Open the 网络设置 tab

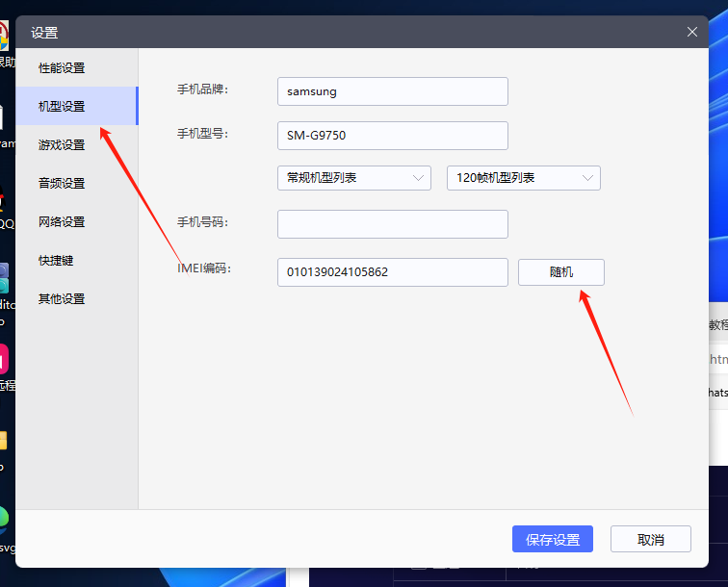[62, 221]
